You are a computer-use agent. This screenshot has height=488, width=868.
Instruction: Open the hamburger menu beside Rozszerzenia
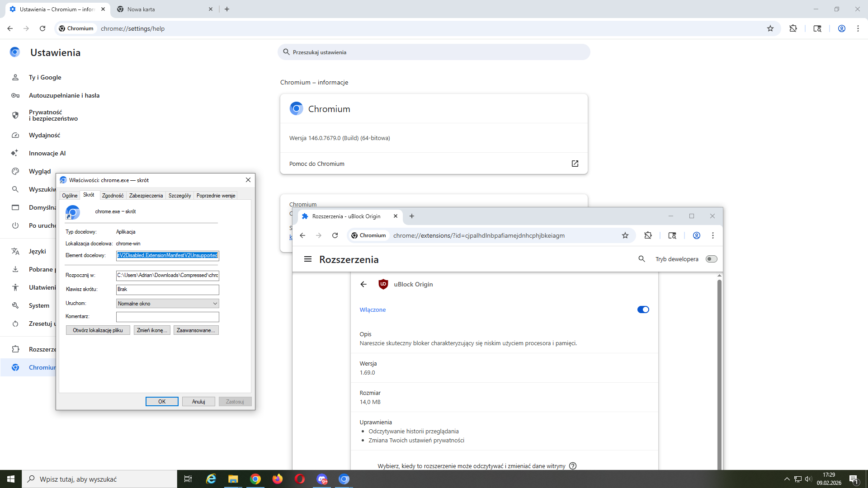[x=308, y=259]
